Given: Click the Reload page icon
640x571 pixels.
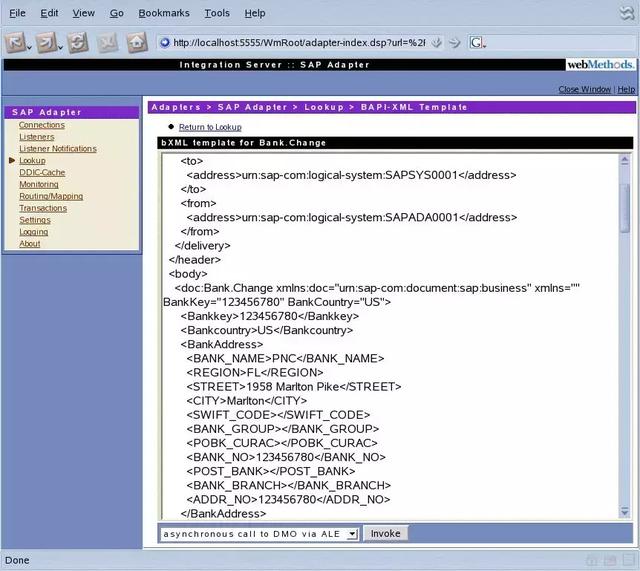Looking at the screenshot, I should click(78, 42).
